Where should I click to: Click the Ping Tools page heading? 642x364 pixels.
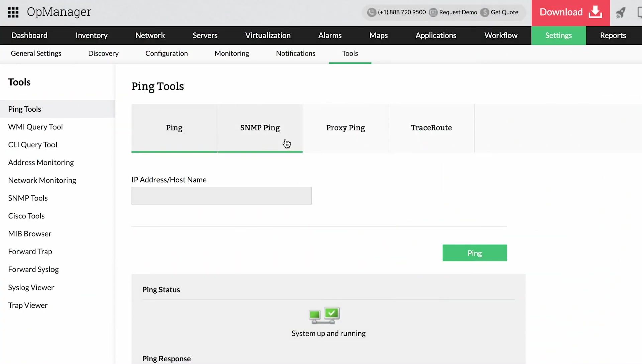pos(157,86)
